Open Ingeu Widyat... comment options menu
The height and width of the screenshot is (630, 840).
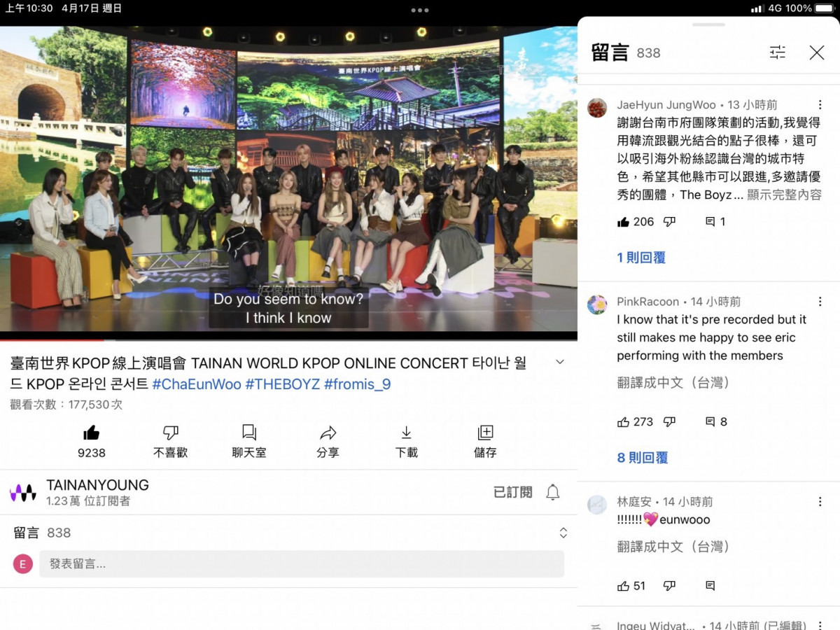pos(820,625)
